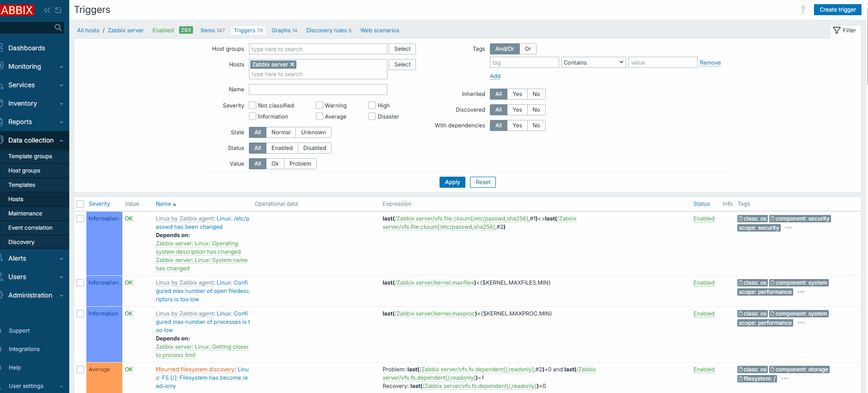Tick the select-all triggers checkbox in header
This screenshot has width=868, height=393.
pos(81,204)
